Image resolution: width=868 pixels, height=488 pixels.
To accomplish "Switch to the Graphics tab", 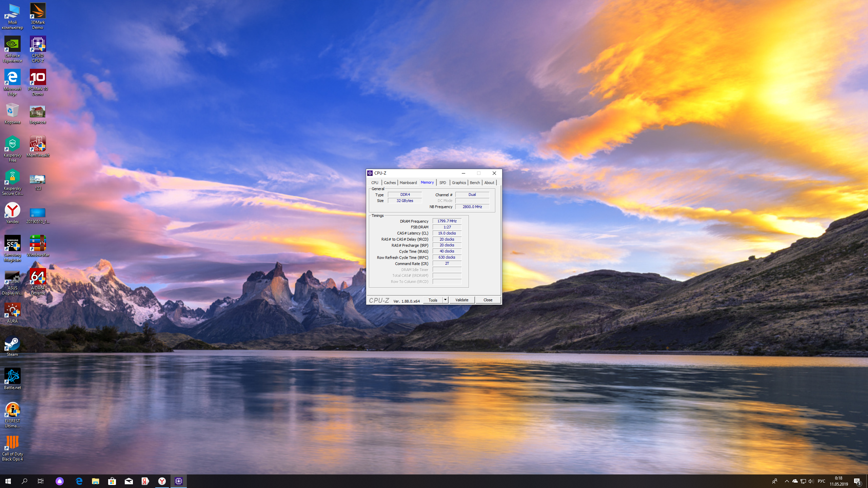I will [459, 183].
